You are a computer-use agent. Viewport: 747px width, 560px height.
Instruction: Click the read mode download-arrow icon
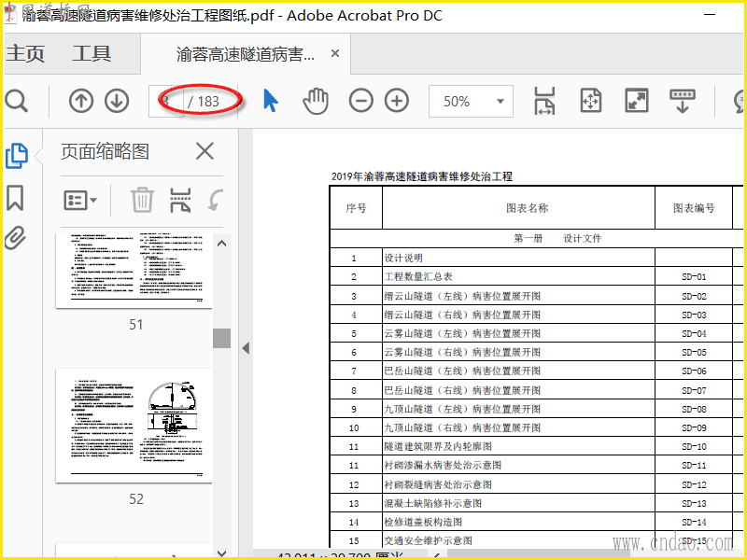click(x=683, y=101)
